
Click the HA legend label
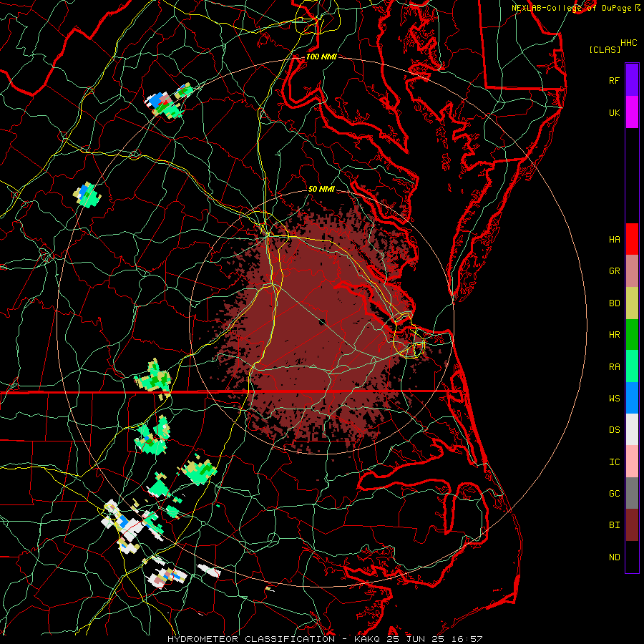point(615,239)
